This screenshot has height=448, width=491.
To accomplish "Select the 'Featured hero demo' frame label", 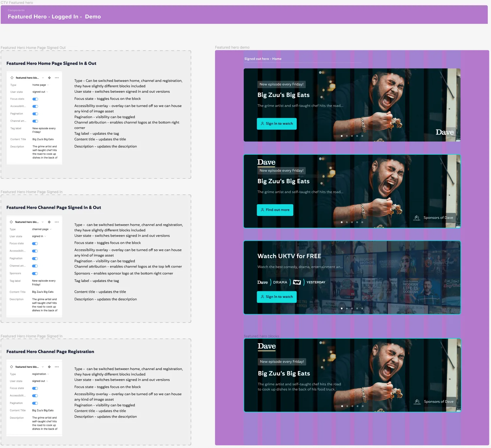I will pyautogui.click(x=232, y=47).
